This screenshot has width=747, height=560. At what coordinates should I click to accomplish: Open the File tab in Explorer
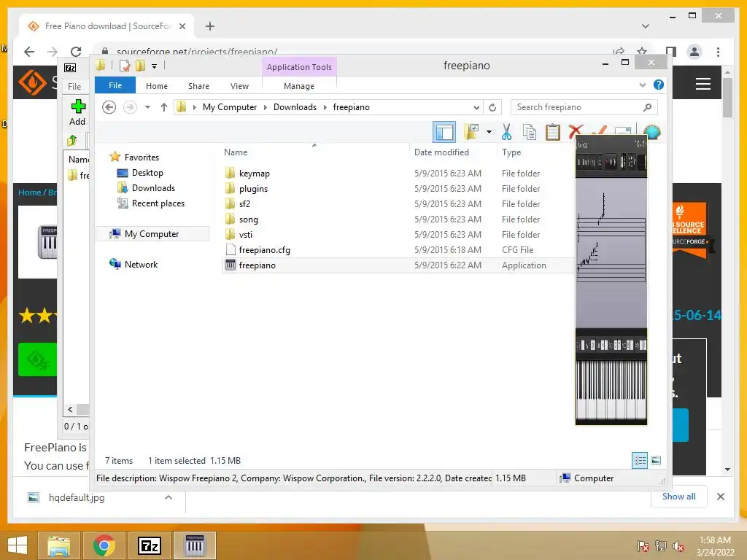coord(115,86)
